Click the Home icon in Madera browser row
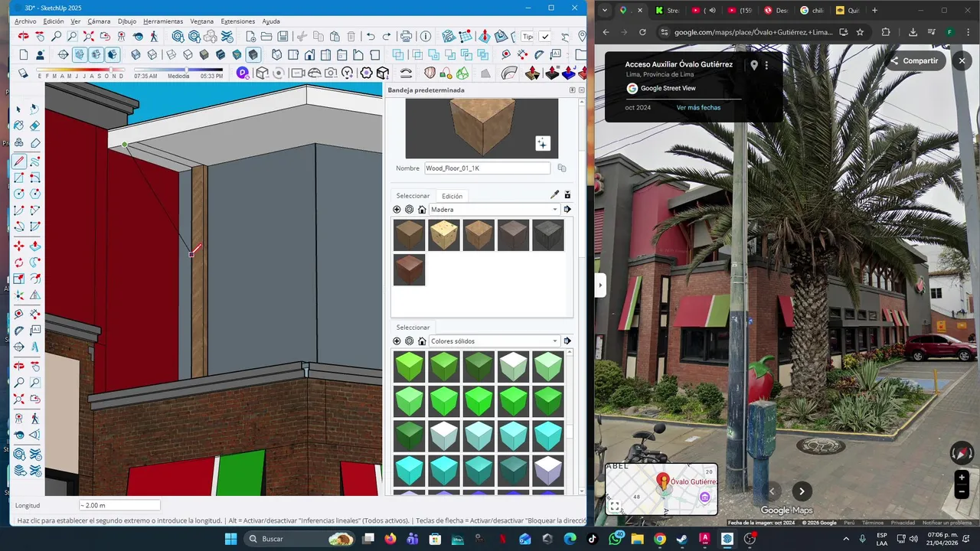 pos(422,210)
